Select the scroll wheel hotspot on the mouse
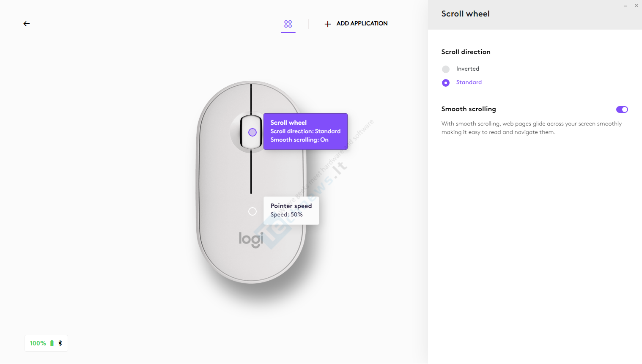Image resolution: width=642 pixels, height=364 pixels. tap(252, 132)
